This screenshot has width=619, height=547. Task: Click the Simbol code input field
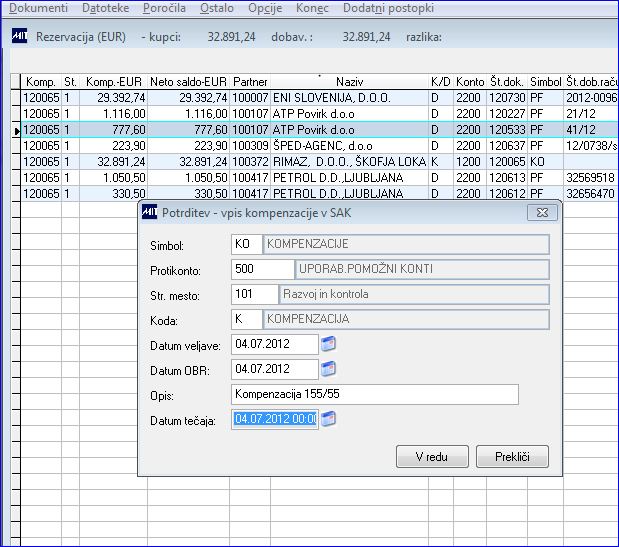point(245,245)
